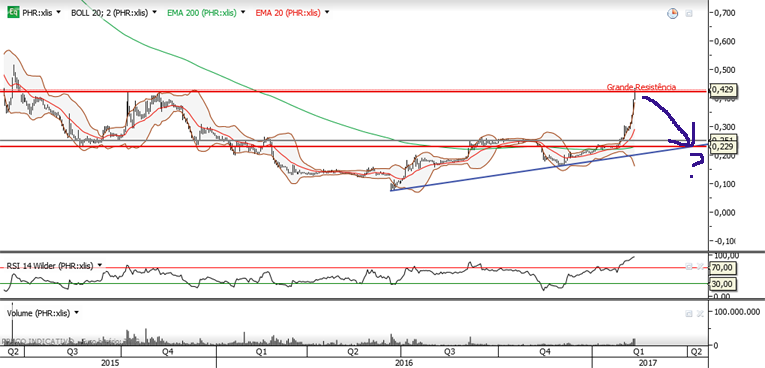Maximize the main price chart panel
This screenshot has height=368, width=765.
point(689,14)
